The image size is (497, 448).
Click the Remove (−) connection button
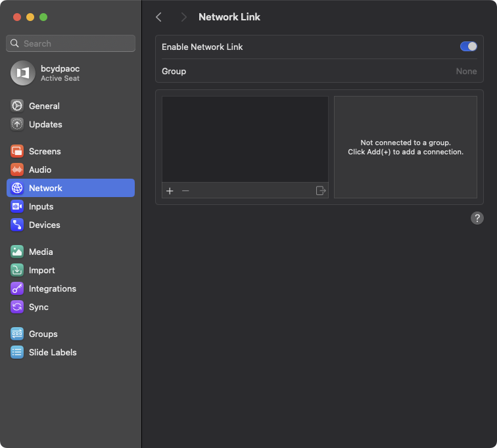185,190
